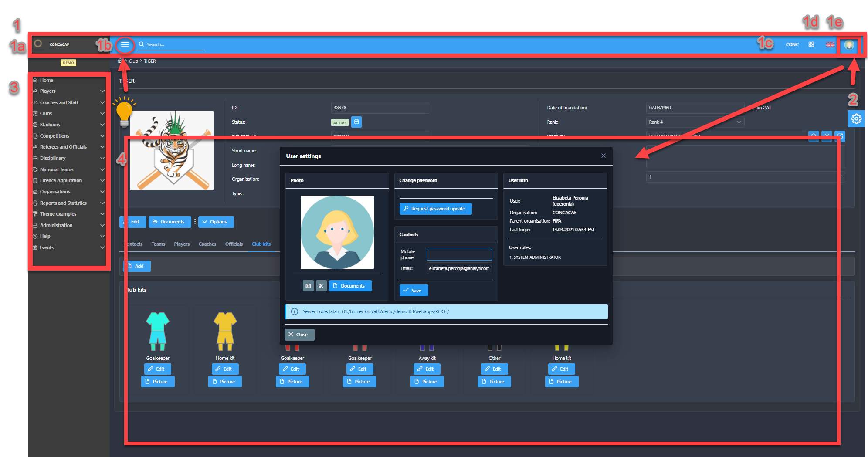The image size is (868, 457).
Task: Switch to the Officials tab
Action: coord(234,244)
